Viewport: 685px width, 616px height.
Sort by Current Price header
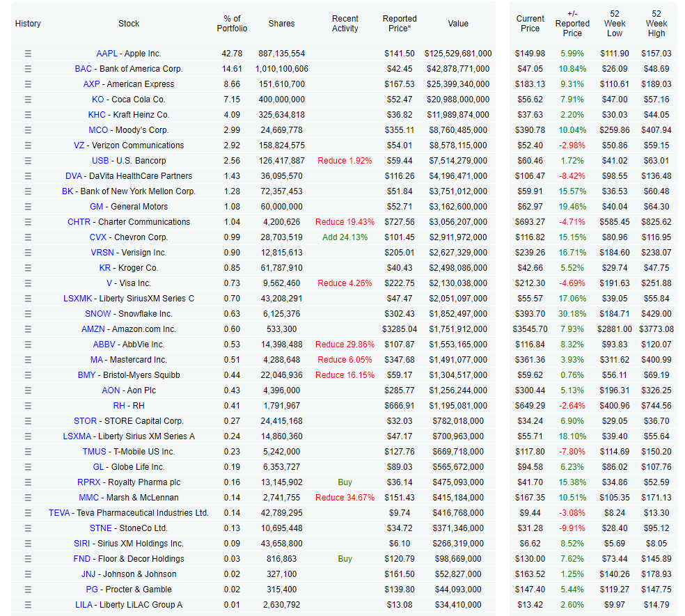(x=530, y=24)
